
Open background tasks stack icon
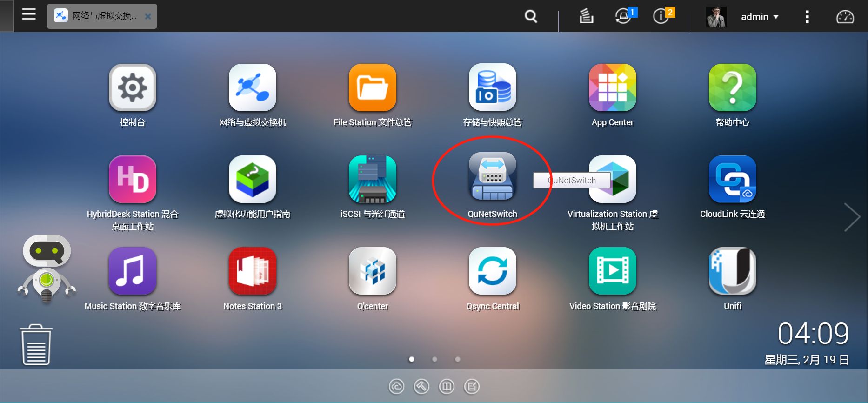586,16
